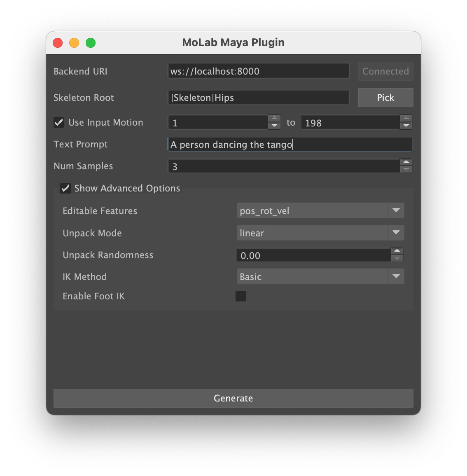Open the Editable Features dropdown
The image size is (467, 476).
point(320,210)
